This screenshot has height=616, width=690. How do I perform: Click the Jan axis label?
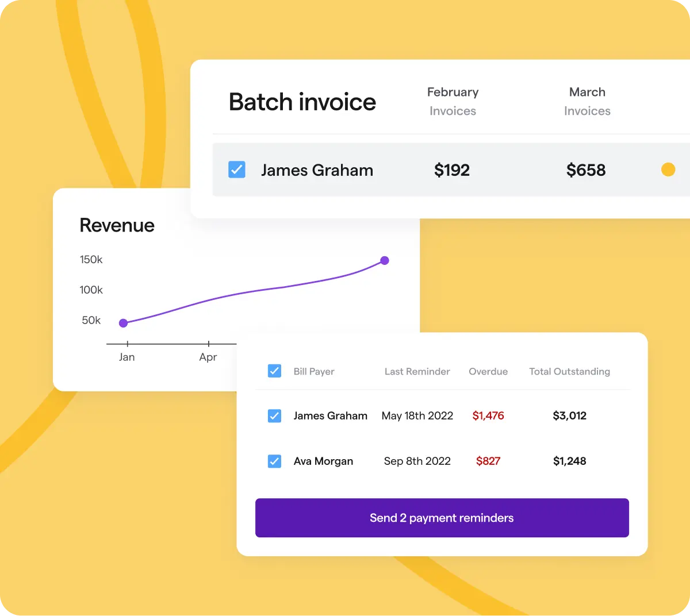(126, 357)
